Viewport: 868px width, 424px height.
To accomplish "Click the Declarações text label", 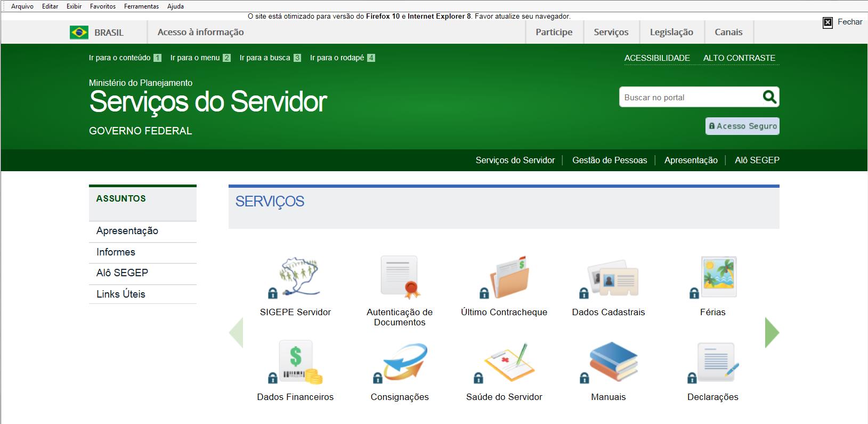I will pos(713,397).
